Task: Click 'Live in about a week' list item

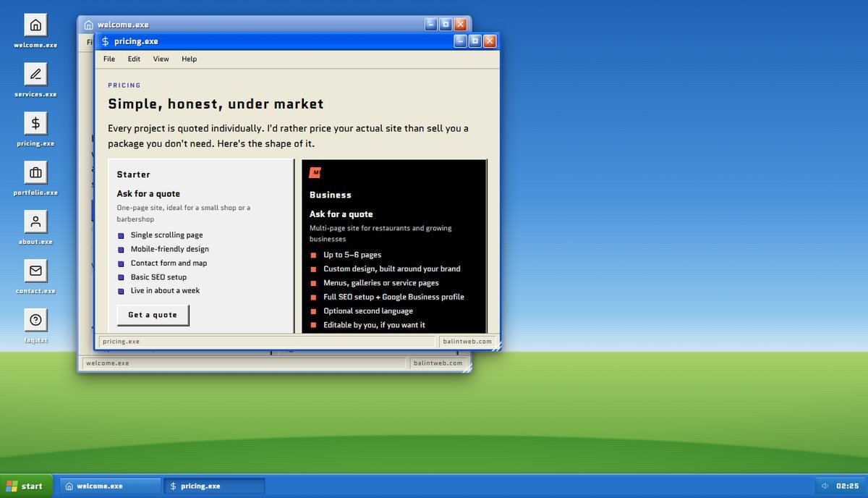Action: click(166, 291)
